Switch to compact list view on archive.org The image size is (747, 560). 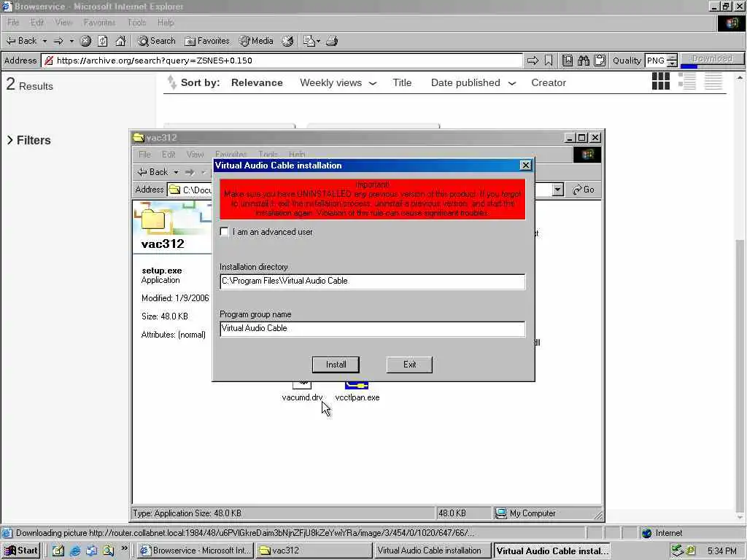point(713,82)
